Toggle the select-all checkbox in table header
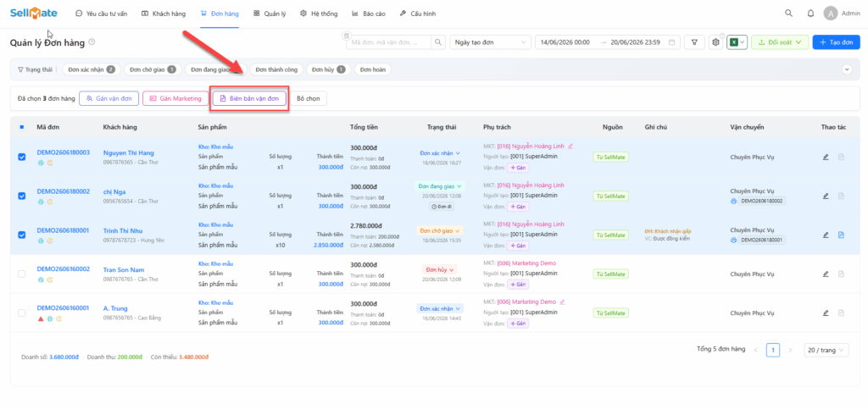 click(x=21, y=127)
